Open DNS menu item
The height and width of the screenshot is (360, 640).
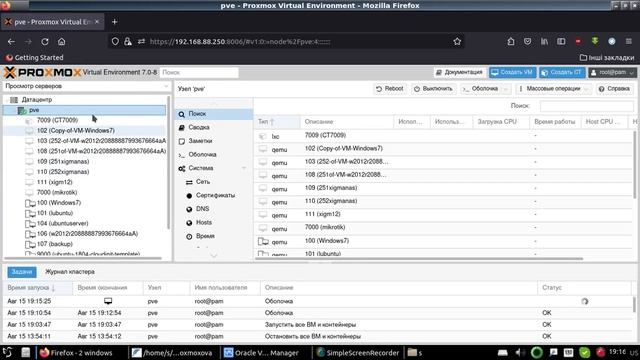(214, 209)
